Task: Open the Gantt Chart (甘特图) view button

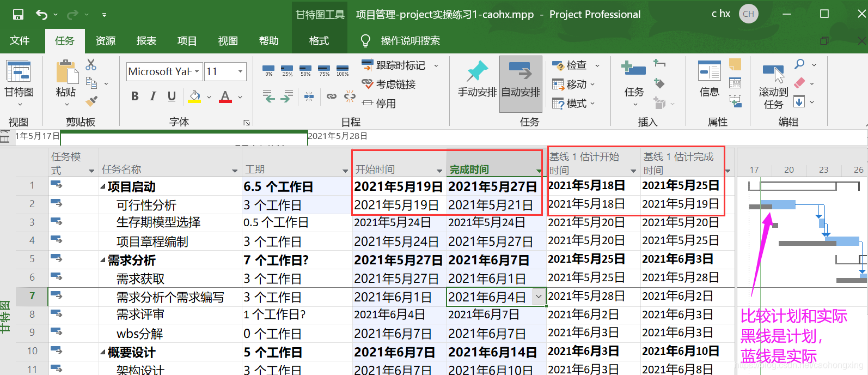Action: point(19,82)
